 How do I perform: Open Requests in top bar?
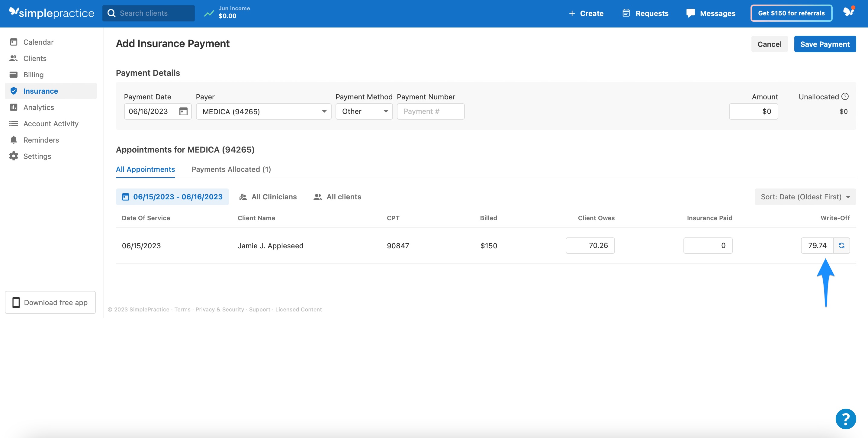(x=645, y=14)
